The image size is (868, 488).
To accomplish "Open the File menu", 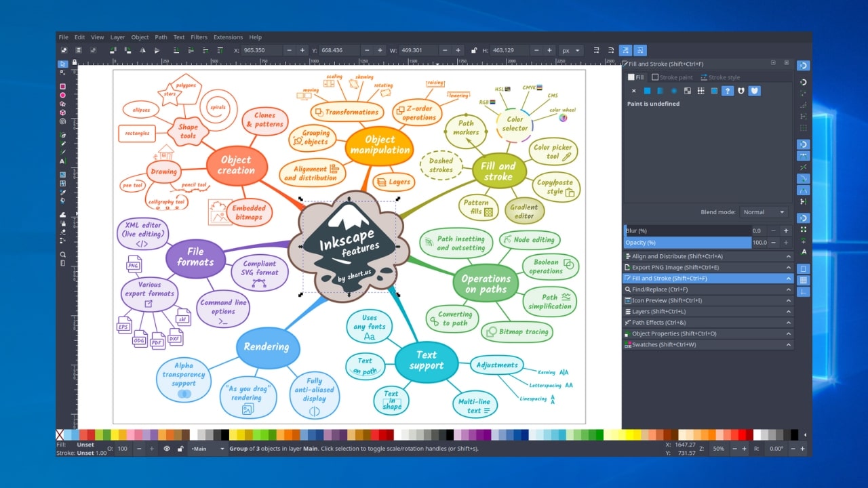I will click(x=63, y=37).
